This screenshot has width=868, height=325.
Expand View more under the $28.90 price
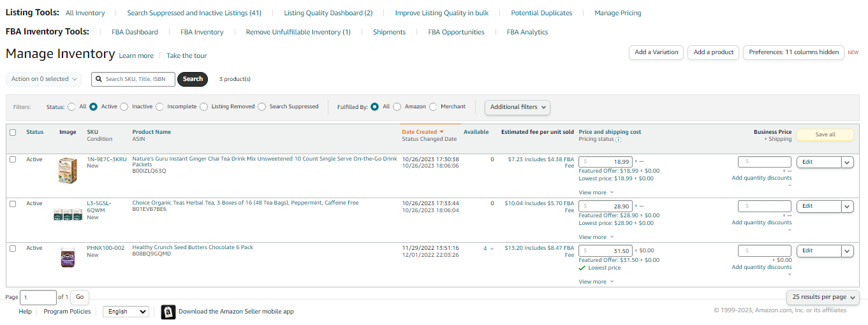click(596, 237)
